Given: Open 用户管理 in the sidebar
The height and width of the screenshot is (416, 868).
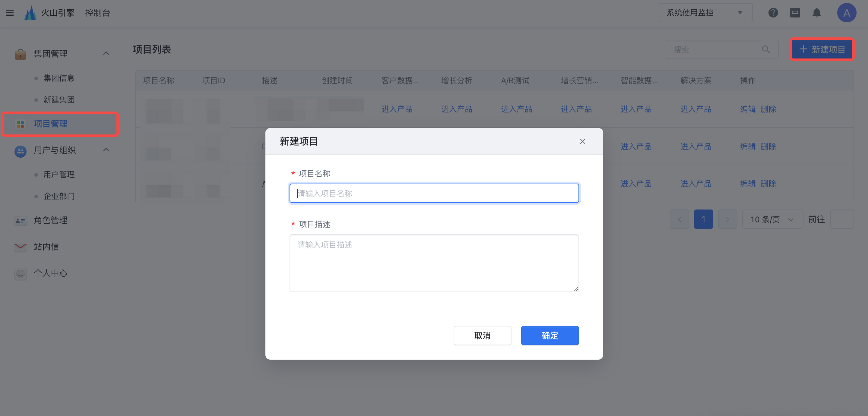Looking at the screenshot, I should click(x=59, y=175).
